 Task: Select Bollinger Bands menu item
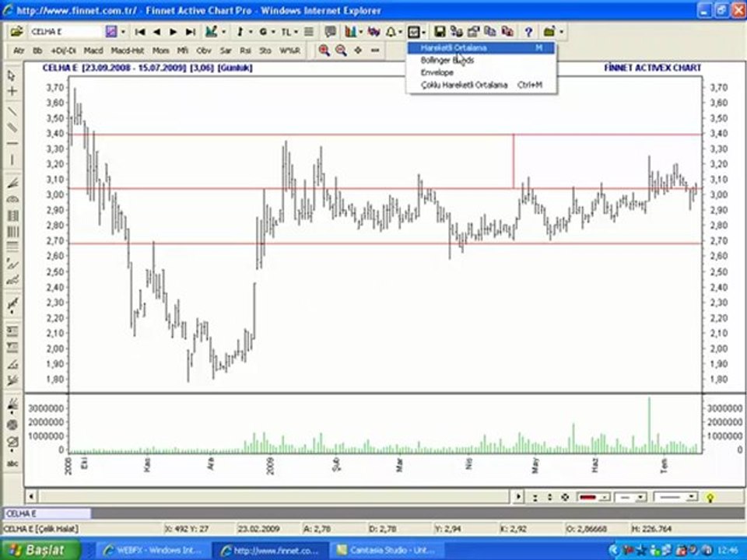481,60
